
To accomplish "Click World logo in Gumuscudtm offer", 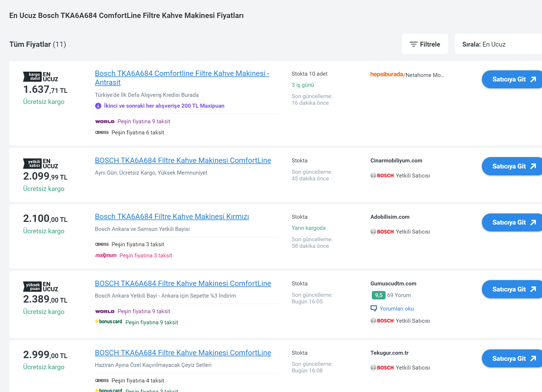I will tap(105, 311).
